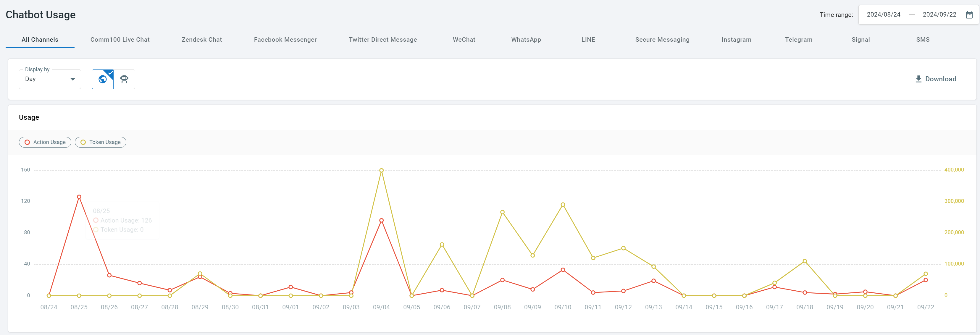Click the Token Usage point on 09/11
Viewport: 980px width, 335px height.
pos(593,258)
